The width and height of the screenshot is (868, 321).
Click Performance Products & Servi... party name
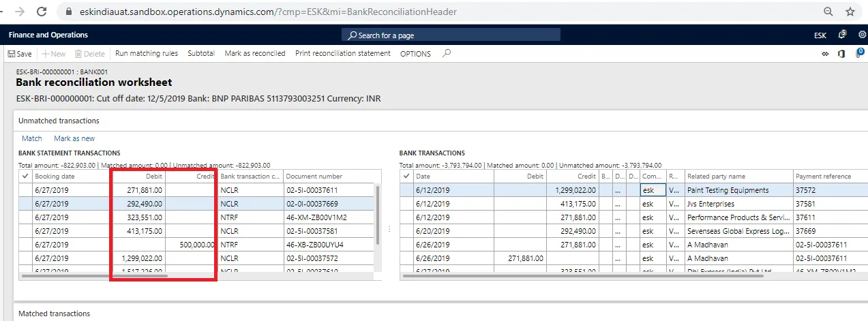[738, 217]
